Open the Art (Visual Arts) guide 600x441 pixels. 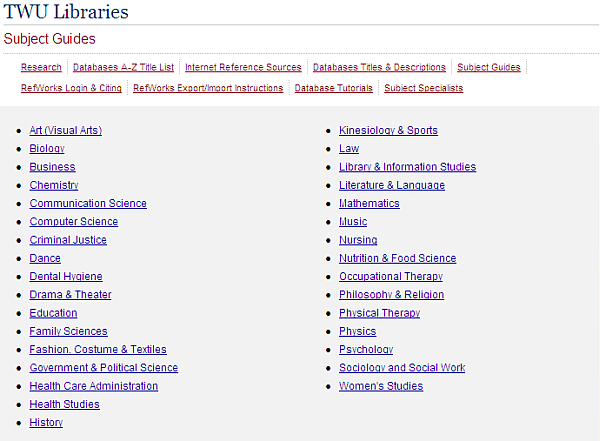coord(65,131)
